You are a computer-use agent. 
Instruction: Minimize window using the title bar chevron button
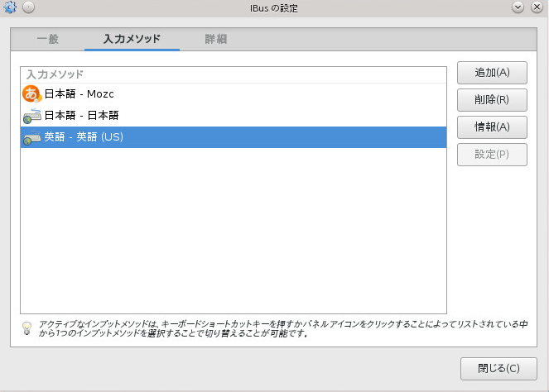(x=518, y=7)
